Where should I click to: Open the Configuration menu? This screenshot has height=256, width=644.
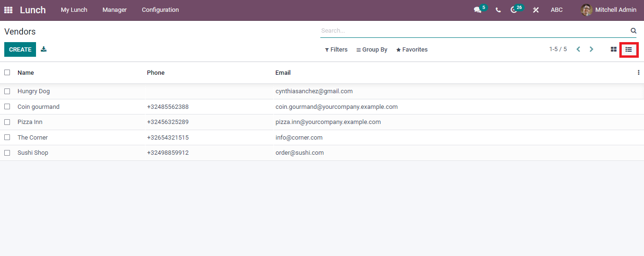pos(160,10)
